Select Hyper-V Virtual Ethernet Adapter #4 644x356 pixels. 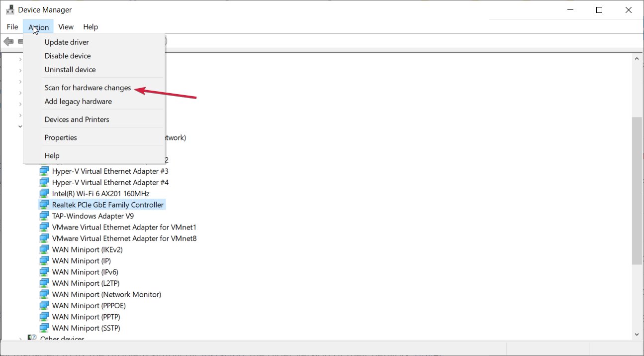110,182
